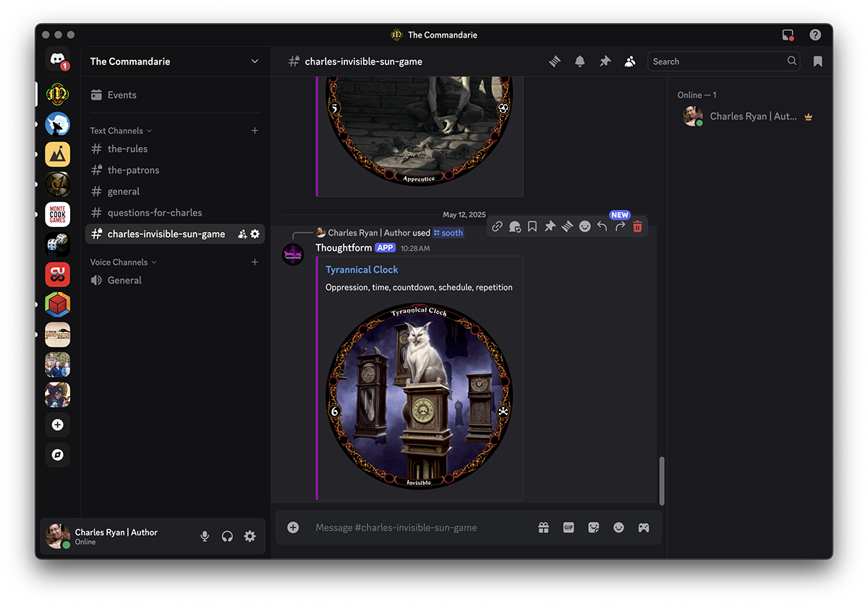This screenshot has width=868, height=606.
Task: Click chat bubble refresh icon in message toolbar
Action: click(515, 226)
